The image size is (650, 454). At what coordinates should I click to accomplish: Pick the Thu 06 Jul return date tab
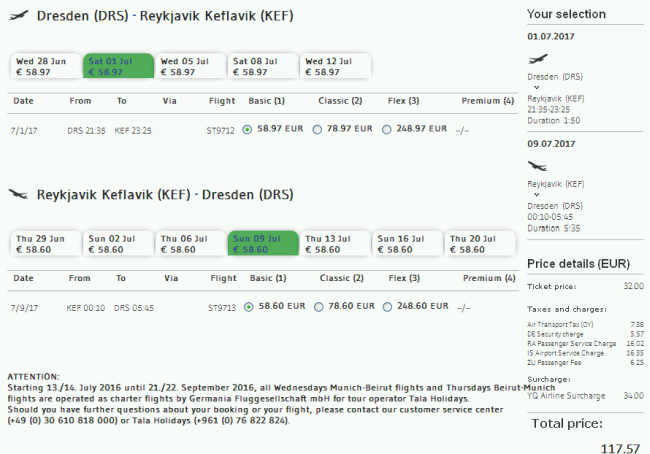click(x=191, y=243)
